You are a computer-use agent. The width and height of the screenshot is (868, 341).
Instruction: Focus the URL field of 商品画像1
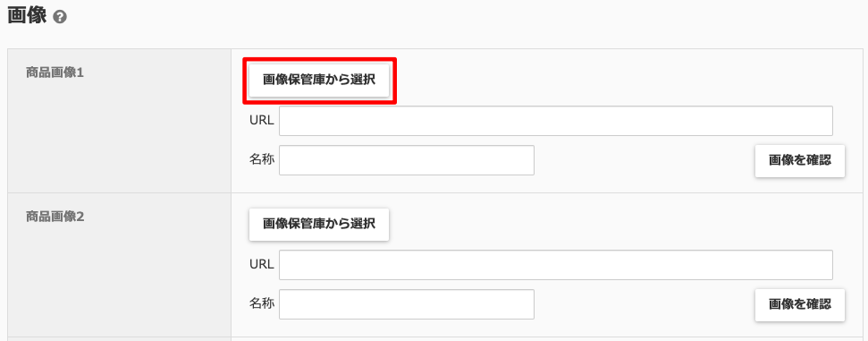click(556, 121)
